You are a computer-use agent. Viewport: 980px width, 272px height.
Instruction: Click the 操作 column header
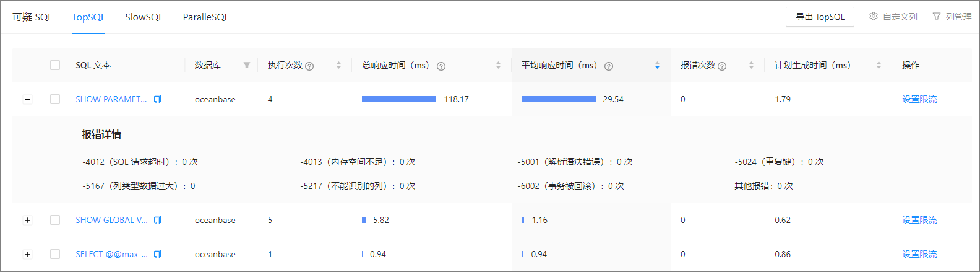click(911, 65)
